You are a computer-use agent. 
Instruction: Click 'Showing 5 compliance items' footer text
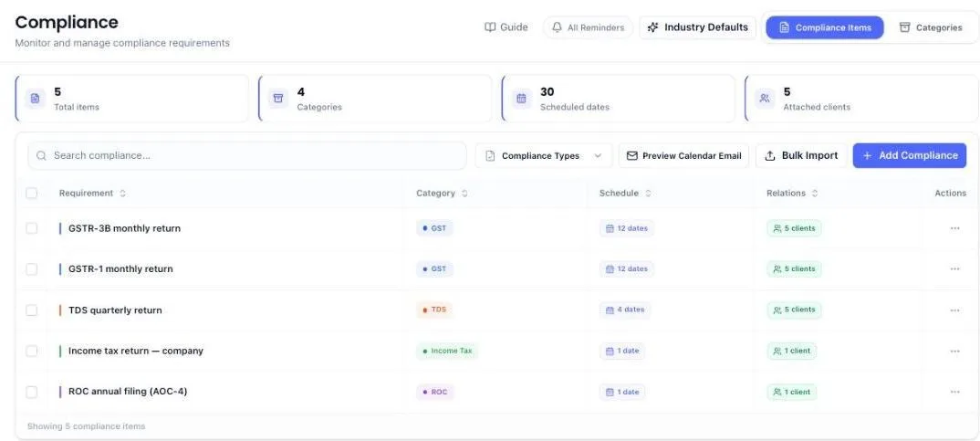(87, 426)
